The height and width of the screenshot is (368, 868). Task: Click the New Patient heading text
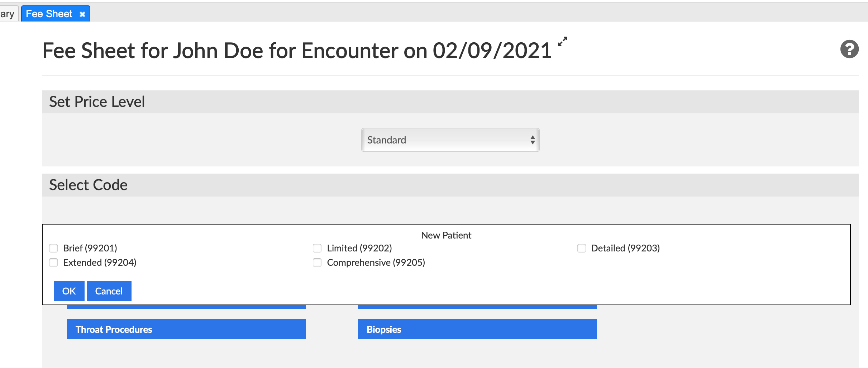click(446, 235)
